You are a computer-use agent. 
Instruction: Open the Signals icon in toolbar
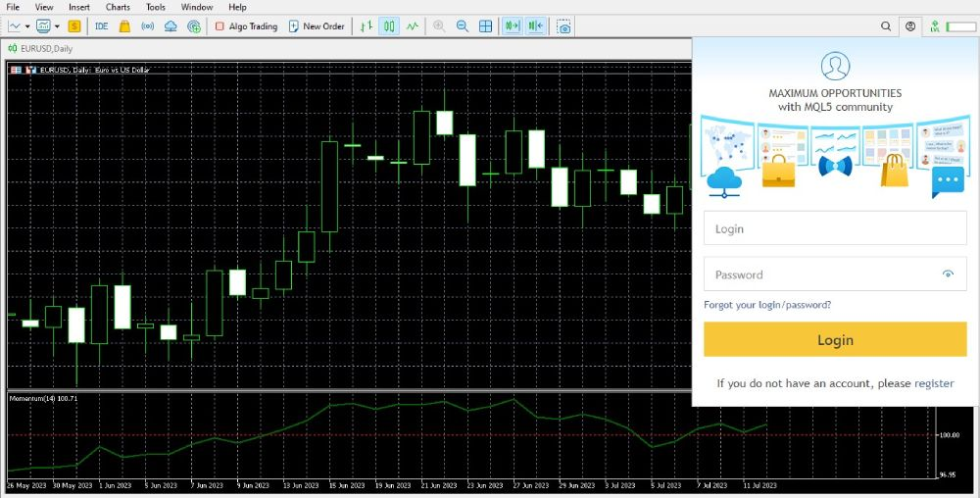pyautogui.click(x=147, y=26)
